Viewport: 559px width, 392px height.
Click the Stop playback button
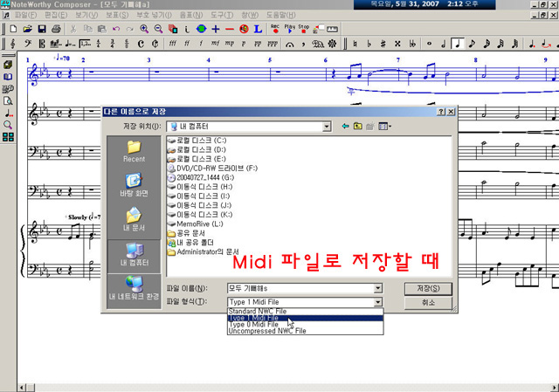pyautogui.click(x=303, y=29)
